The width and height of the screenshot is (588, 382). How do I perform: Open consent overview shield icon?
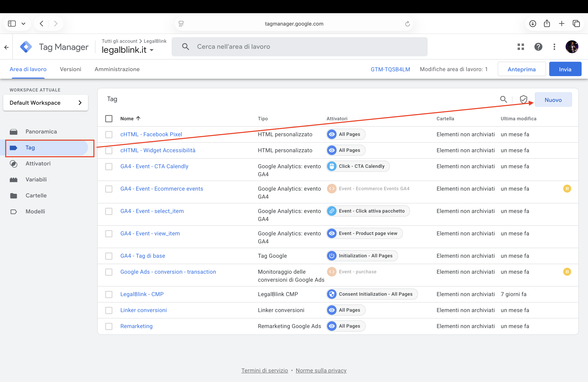pyautogui.click(x=523, y=99)
